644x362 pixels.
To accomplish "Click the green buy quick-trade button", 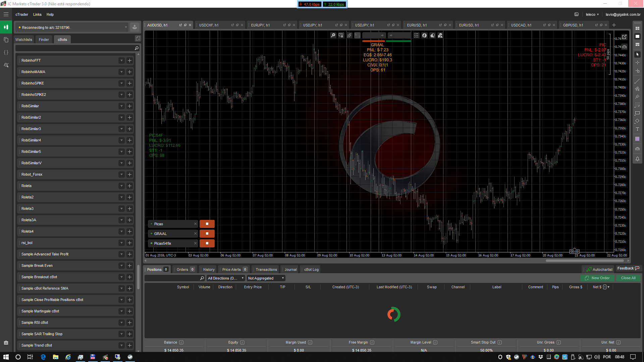I will (x=399, y=36).
